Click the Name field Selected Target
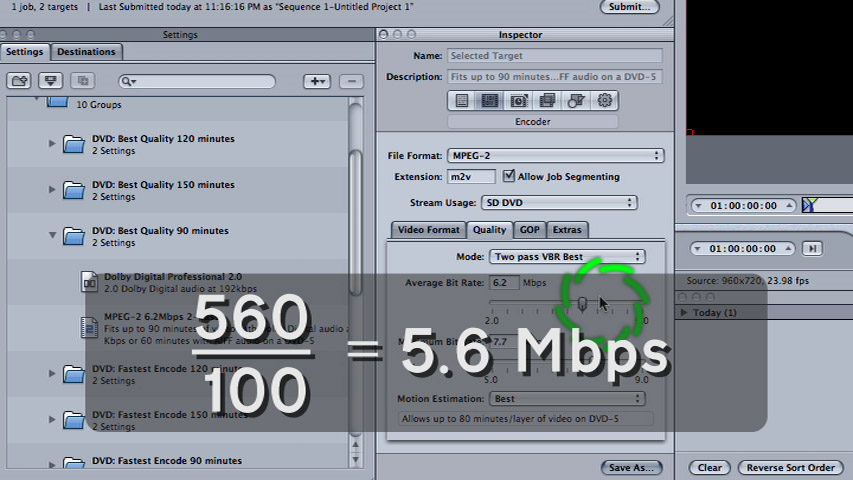The height and width of the screenshot is (480, 853). pyautogui.click(x=555, y=56)
